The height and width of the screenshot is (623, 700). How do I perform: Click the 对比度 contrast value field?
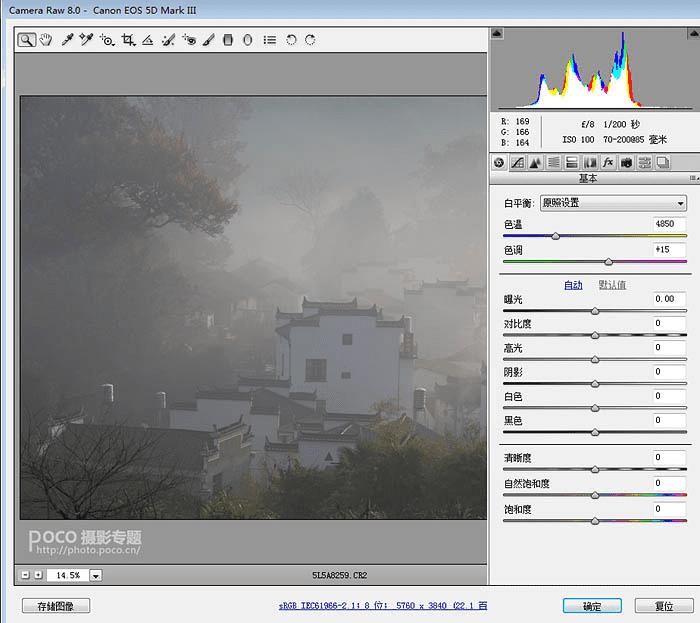click(669, 323)
